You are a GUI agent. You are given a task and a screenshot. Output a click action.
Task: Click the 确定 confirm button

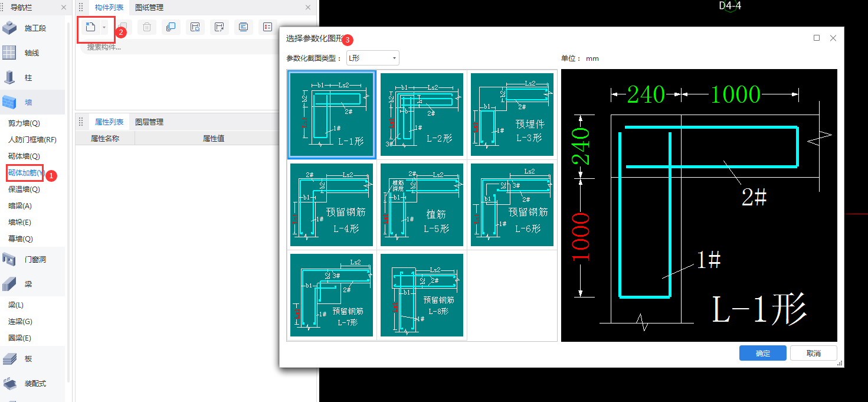click(763, 353)
